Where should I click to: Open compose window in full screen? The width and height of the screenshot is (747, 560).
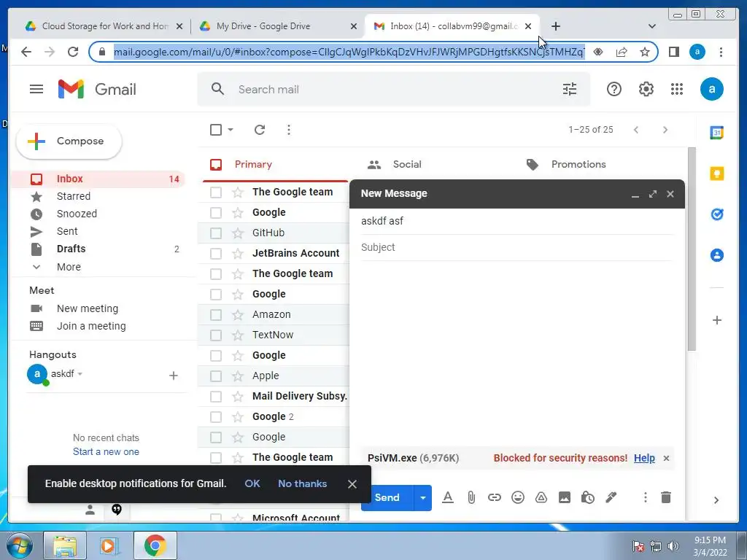[652, 194]
